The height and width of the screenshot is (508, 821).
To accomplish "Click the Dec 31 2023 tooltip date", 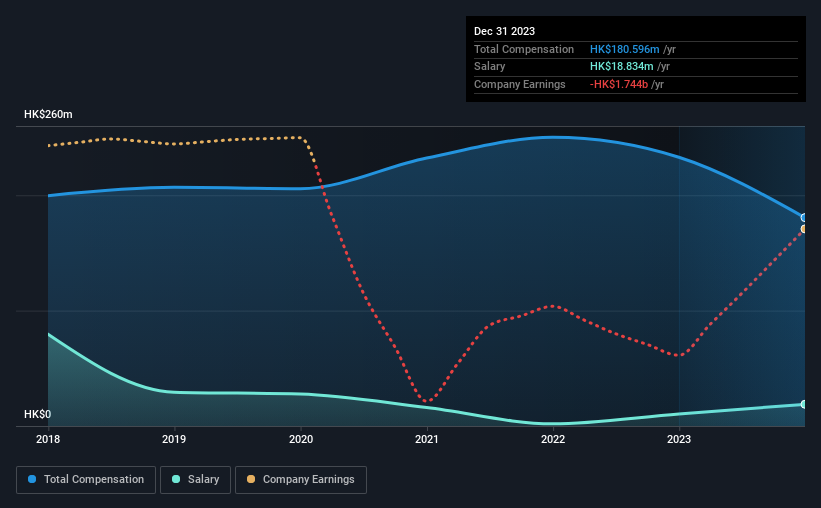I will click(504, 31).
